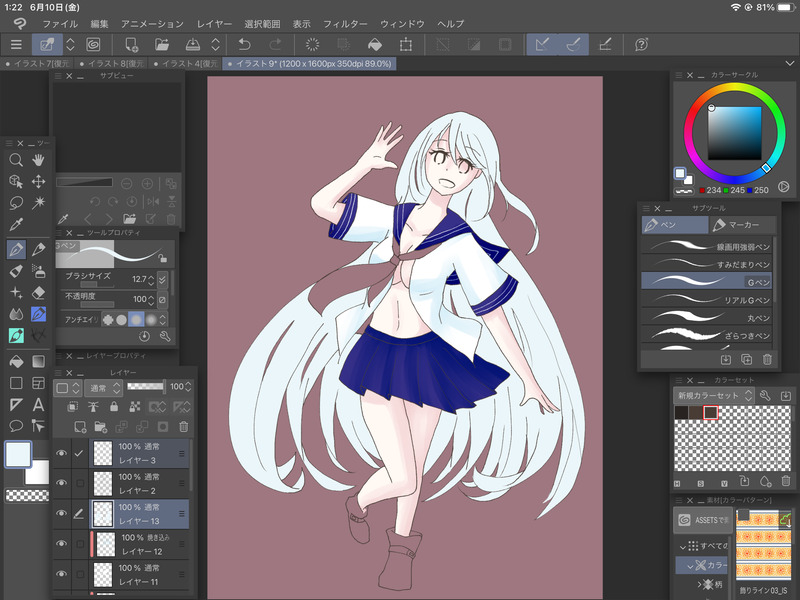Expand the 柄 material tree item
The width and height of the screenshot is (800, 600).
[700, 584]
